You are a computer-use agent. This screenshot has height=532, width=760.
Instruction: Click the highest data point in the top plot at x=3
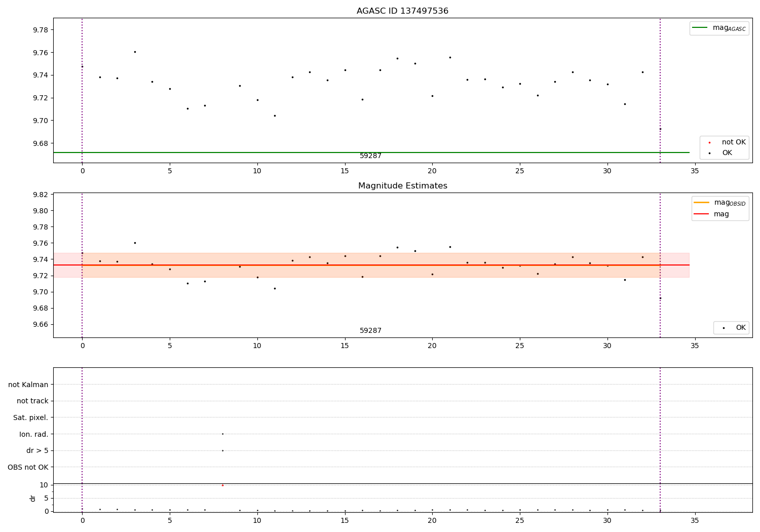pos(135,52)
